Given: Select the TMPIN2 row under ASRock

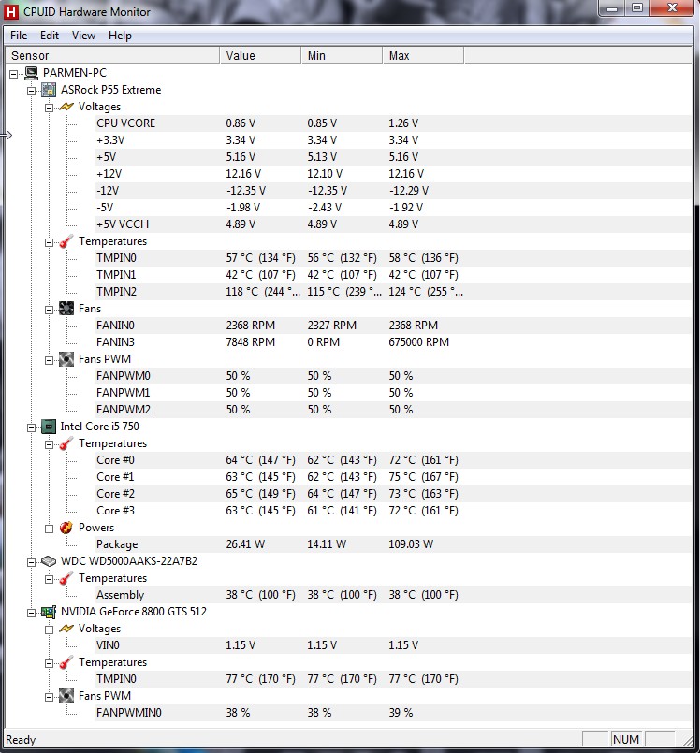Looking at the screenshot, I should [x=393, y=292].
